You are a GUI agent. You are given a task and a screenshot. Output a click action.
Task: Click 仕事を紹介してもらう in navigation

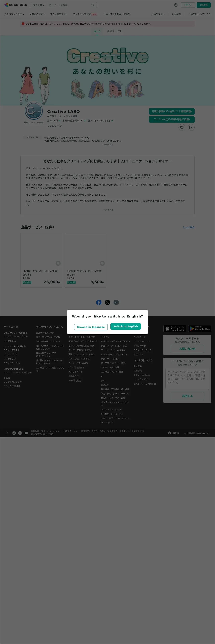[199, 14]
